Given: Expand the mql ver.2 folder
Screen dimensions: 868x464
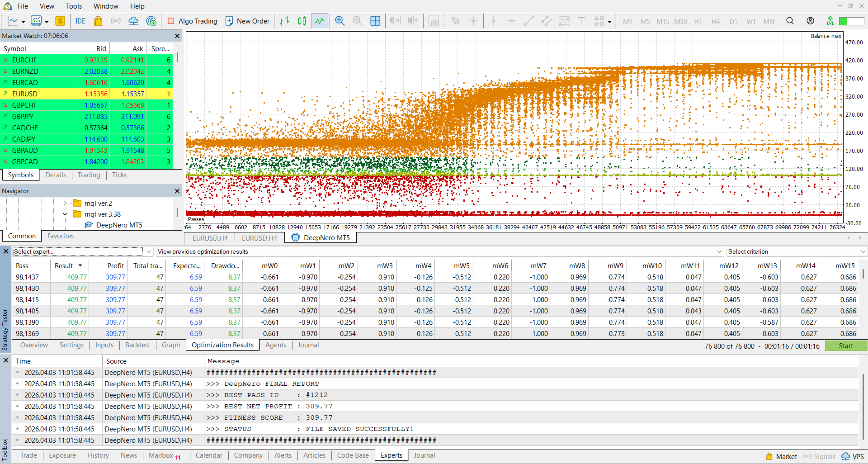Looking at the screenshot, I should tap(65, 204).
